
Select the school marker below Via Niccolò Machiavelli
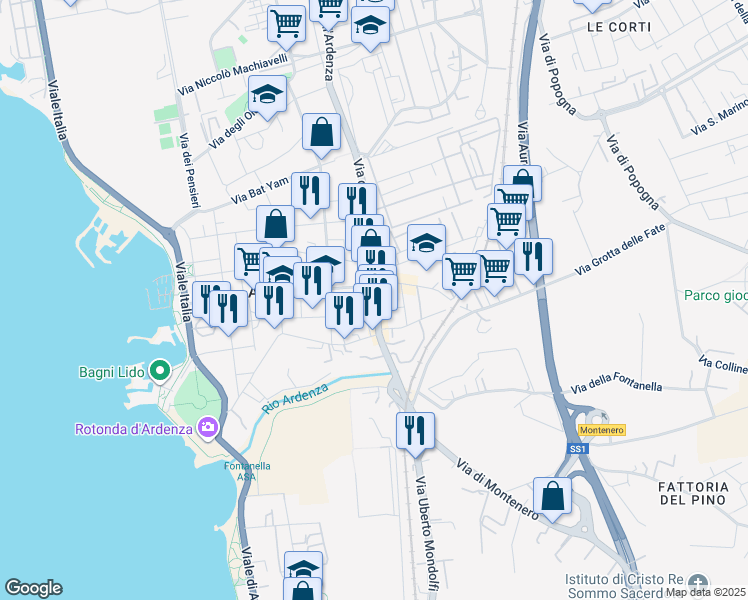point(267,94)
